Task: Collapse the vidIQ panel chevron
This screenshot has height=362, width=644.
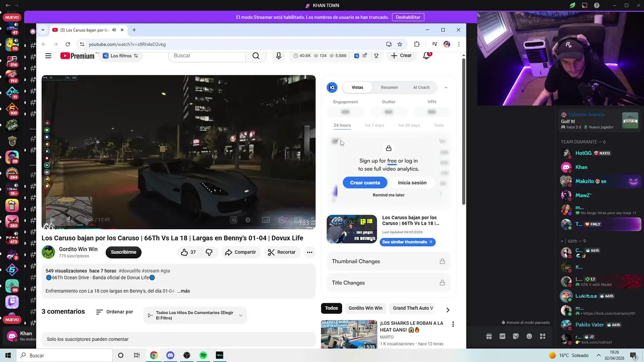Action: coord(446,87)
